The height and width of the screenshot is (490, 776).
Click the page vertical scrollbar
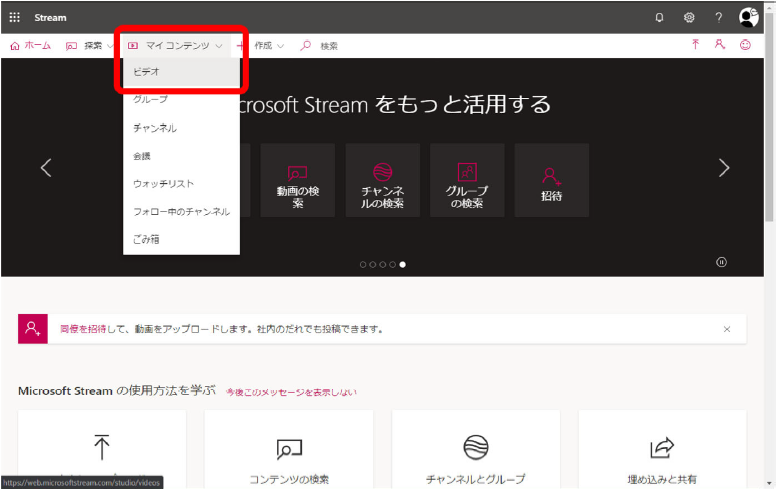[769, 119]
